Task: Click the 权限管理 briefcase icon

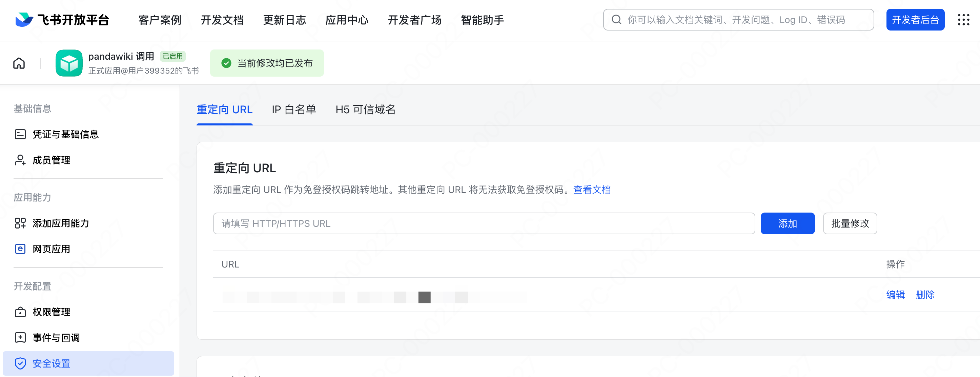Action: coord(20,312)
